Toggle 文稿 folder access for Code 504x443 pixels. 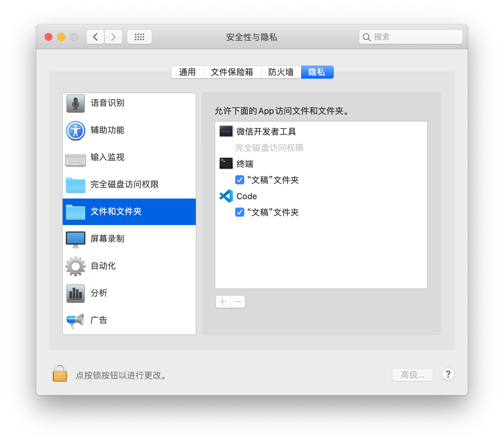[240, 212]
